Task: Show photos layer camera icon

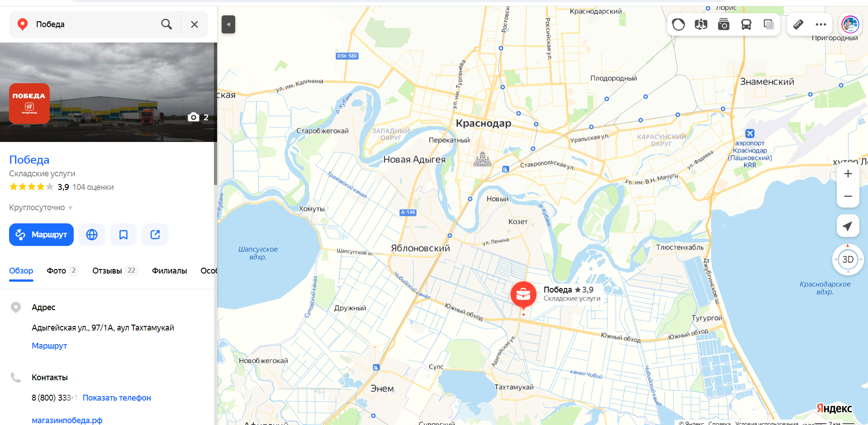Action: click(x=724, y=24)
